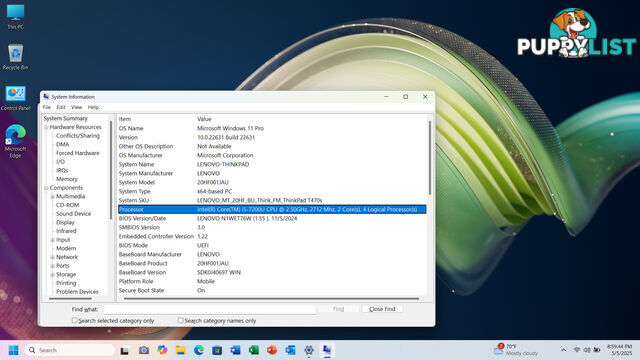Viewport: 640px width, 360px height.
Task: Open the volume tray icon
Action: click(x=587, y=350)
